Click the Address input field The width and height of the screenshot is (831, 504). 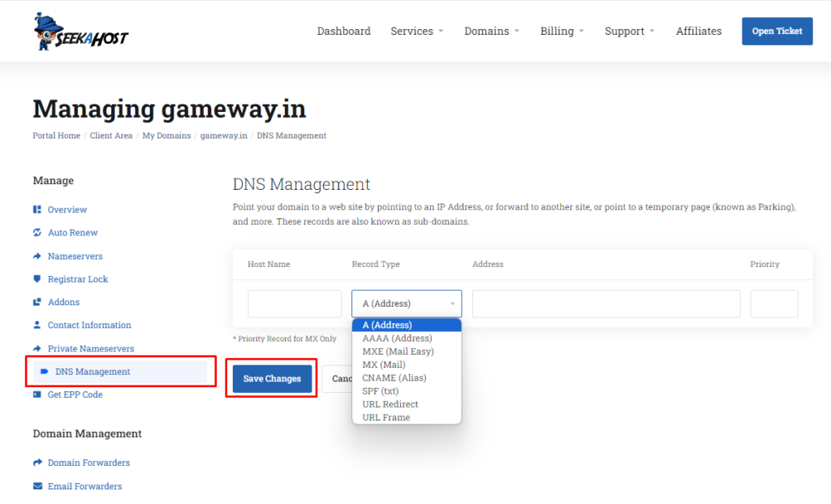point(606,304)
